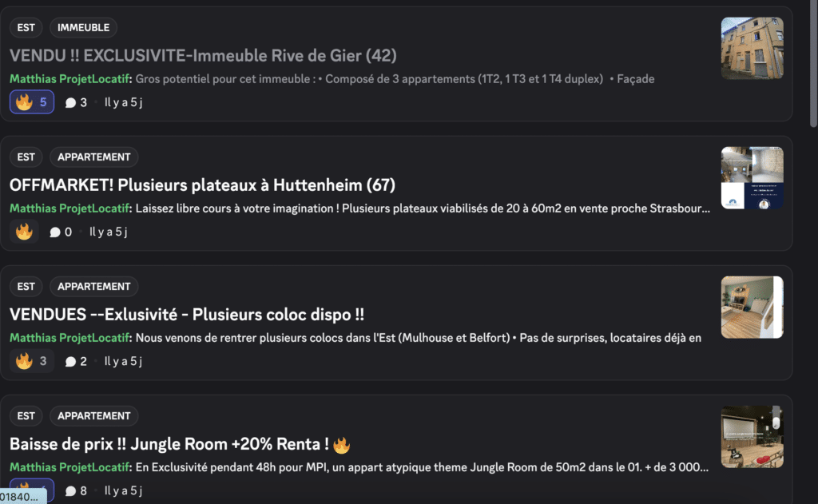818x504 pixels.
Task: Select the IMMEUBLE tag
Action: pos(84,28)
